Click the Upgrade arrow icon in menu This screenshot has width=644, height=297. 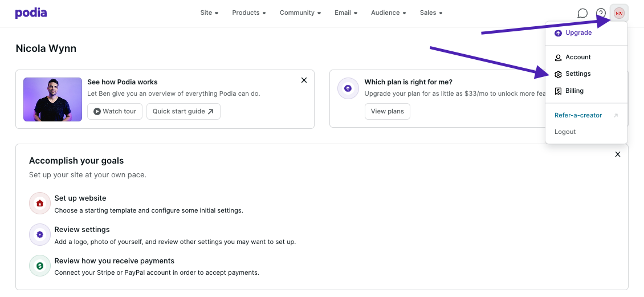(558, 33)
